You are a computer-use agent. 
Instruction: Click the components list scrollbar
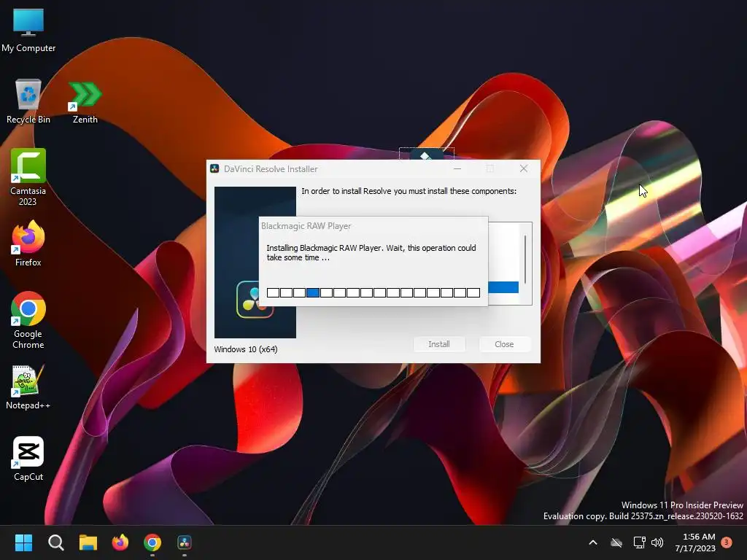tap(525, 260)
